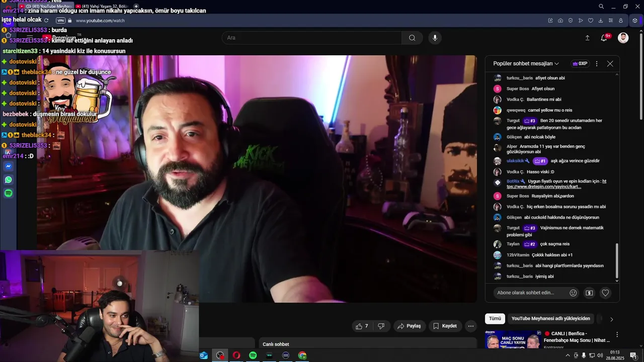Screen dimensions: 644x362
Task: Click chat message from ulaksikik
Action: (x=546, y=161)
